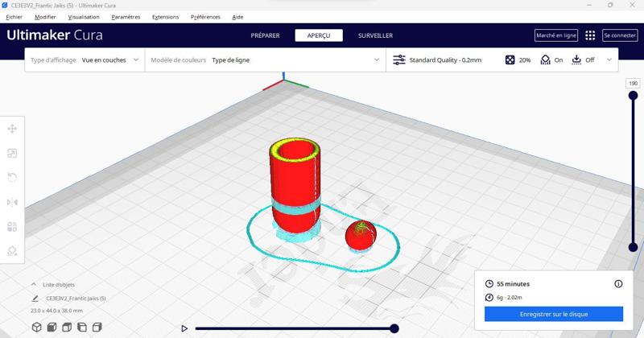Select the Mirror tool in left toolbar
644x338 pixels.
(x=12, y=202)
